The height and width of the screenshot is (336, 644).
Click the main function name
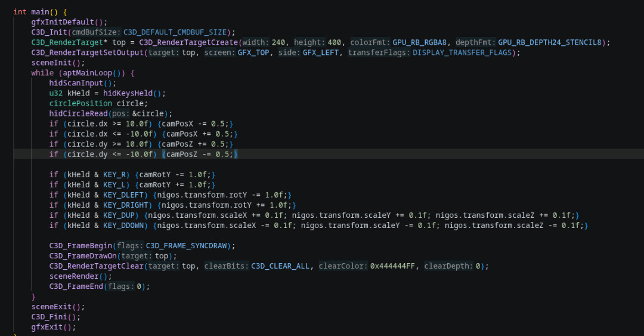coord(41,12)
